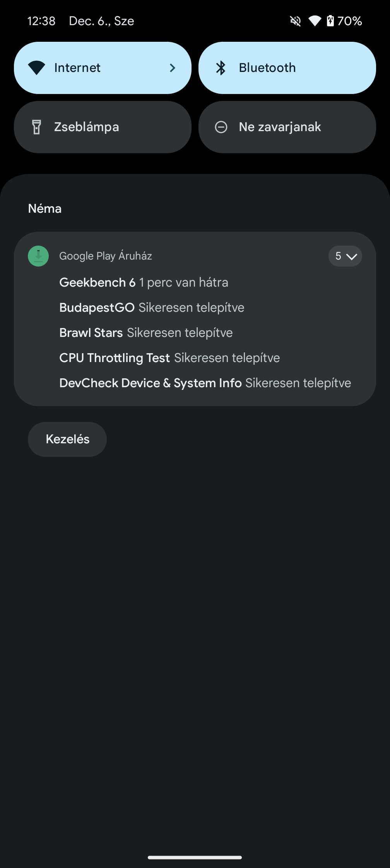
Task: Tap the battery charging status icon
Action: [x=330, y=21]
